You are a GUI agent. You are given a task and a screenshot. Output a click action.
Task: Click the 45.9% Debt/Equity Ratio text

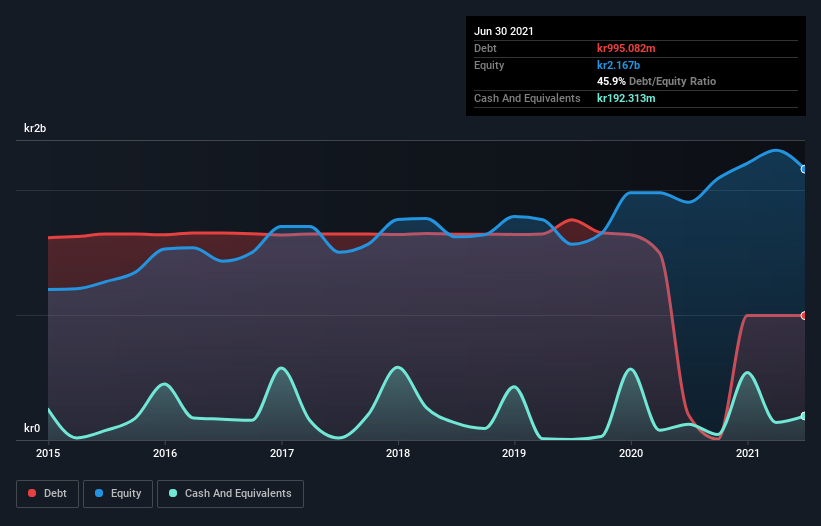click(657, 81)
